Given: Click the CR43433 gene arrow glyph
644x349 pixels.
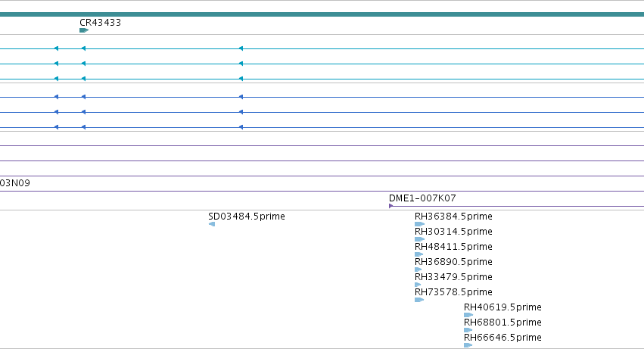Looking at the screenshot, I should 84,30.
